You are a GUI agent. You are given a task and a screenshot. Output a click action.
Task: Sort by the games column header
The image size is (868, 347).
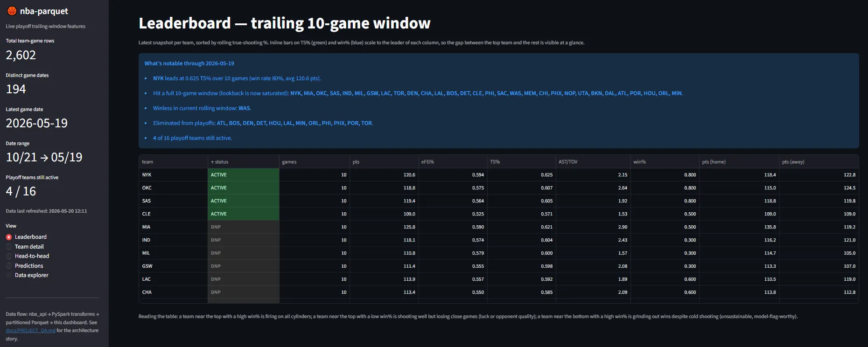click(x=314, y=162)
